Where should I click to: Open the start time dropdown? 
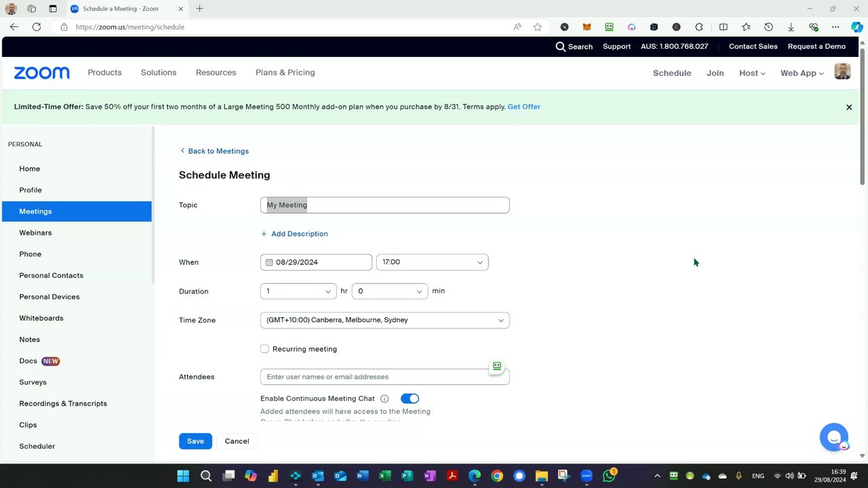pos(432,262)
